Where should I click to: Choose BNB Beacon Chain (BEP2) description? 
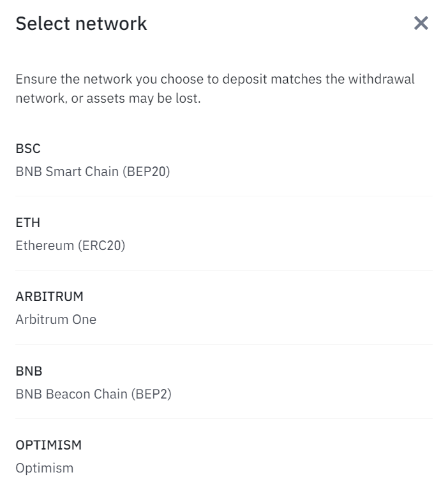93,394
